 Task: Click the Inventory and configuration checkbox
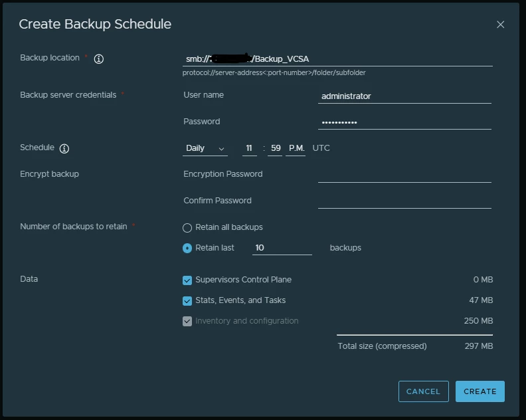click(x=187, y=322)
